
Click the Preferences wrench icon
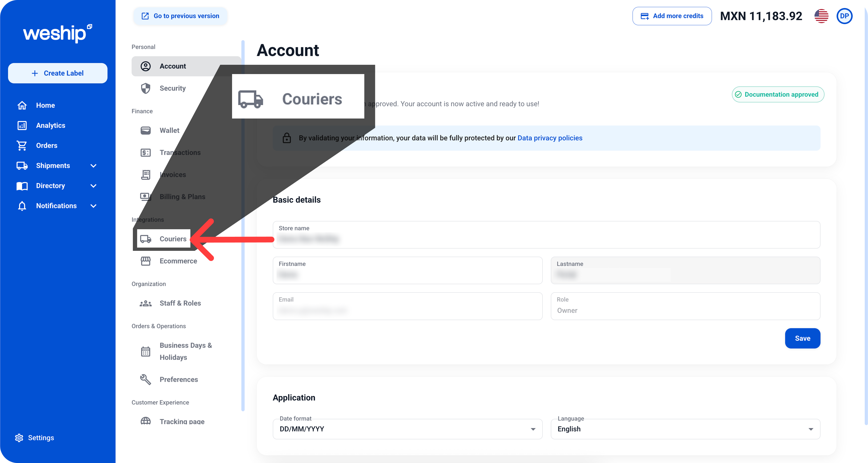[146, 379]
